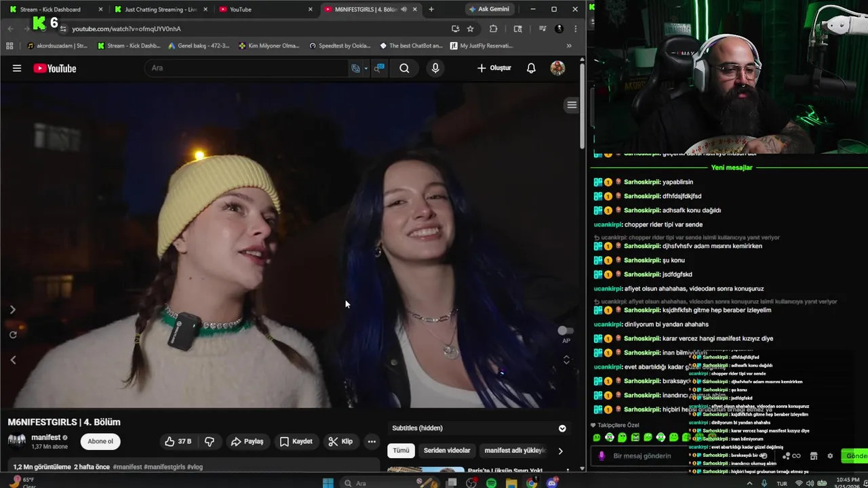This screenshot has width=868, height=488.
Task: Click the Oluştur create button
Action: coord(494,68)
